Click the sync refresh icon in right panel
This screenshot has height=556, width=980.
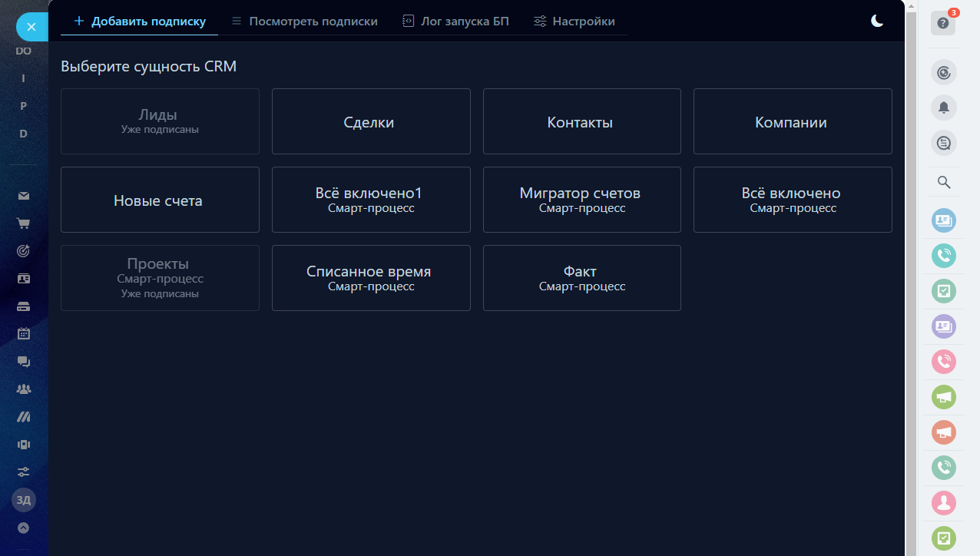coord(943,73)
